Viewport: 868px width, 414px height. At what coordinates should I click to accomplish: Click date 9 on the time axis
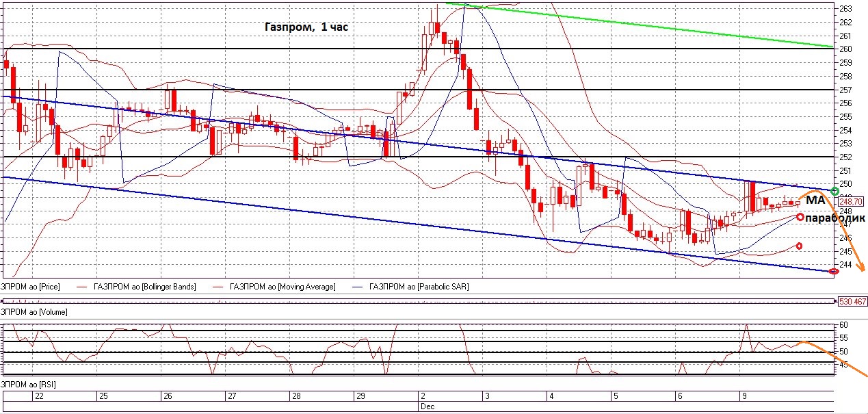[x=744, y=396]
